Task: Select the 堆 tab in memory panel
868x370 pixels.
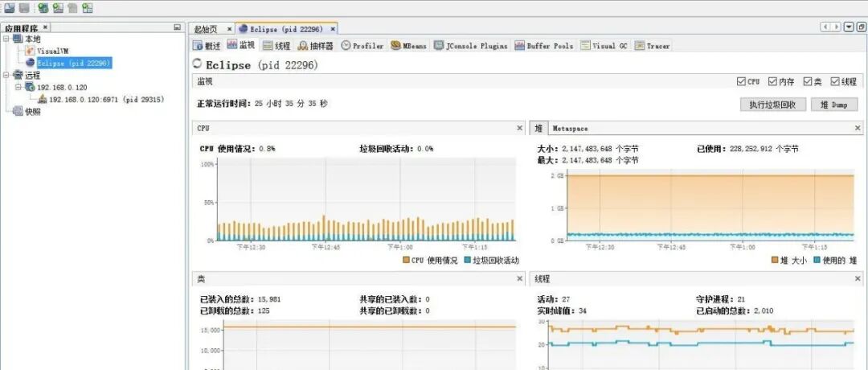Action: pos(538,128)
